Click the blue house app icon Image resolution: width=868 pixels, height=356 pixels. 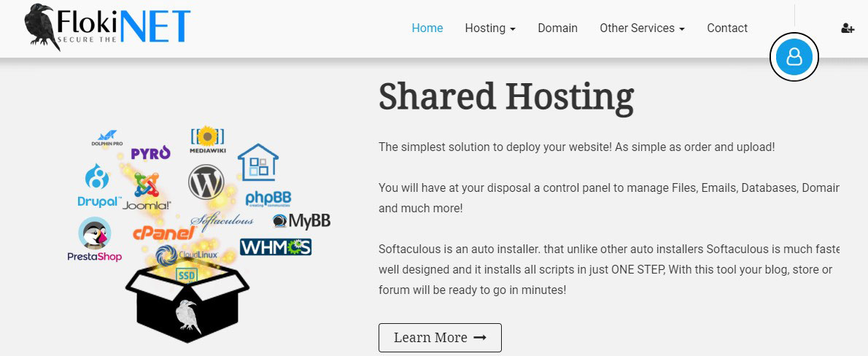pyautogui.click(x=258, y=162)
